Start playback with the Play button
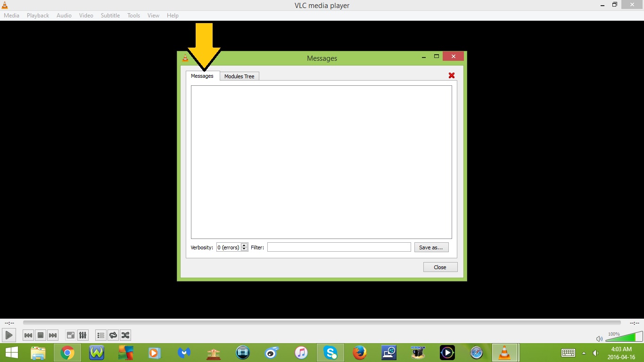The height and width of the screenshot is (362, 644). point(9,335)
